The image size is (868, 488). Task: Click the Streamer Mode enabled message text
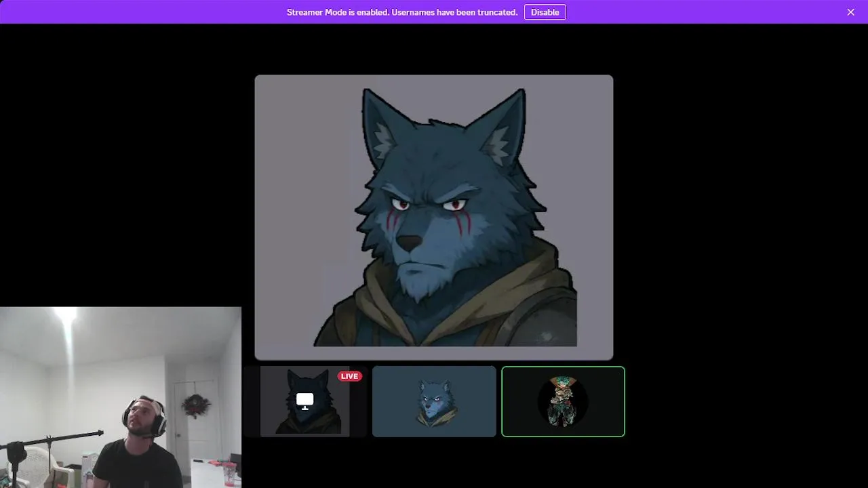(x=402, y=12)
